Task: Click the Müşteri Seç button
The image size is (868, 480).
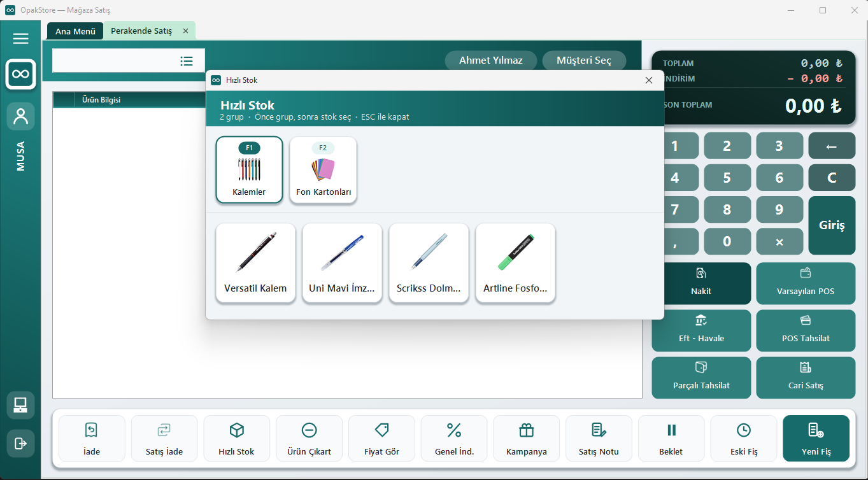Action: point(584,60)
